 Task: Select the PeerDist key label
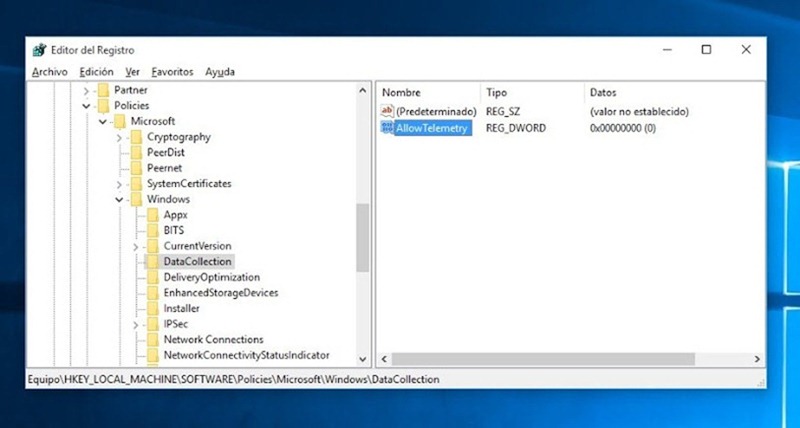point(166,153)
